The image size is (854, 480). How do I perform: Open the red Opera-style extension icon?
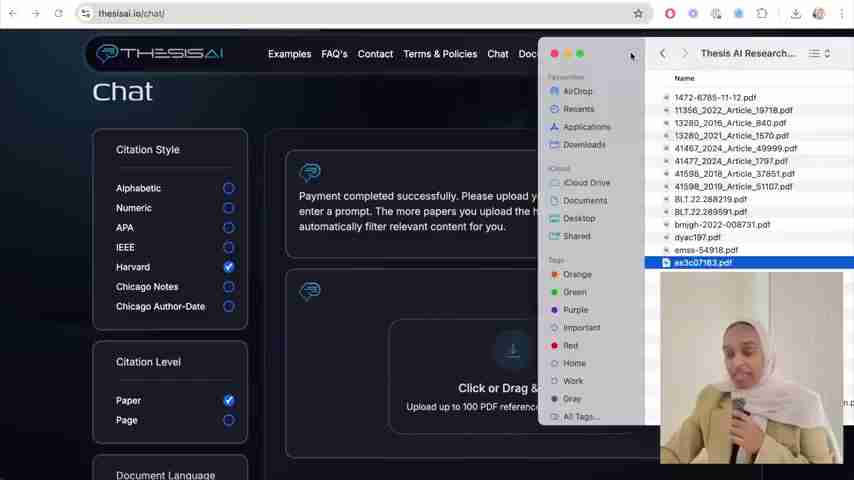tap(670, 14)
